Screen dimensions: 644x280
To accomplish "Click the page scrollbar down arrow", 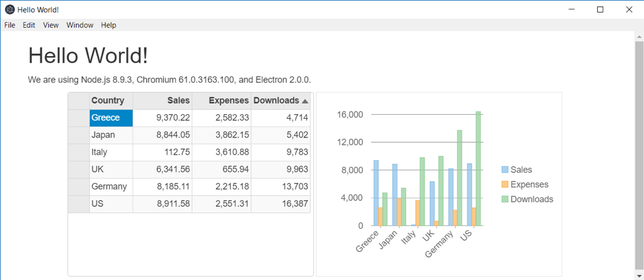I will point(639,275).
